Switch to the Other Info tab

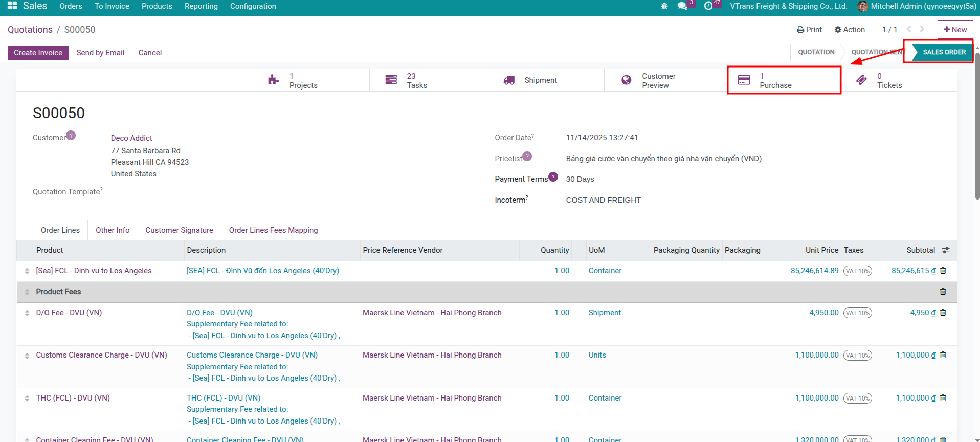(113, 230)
